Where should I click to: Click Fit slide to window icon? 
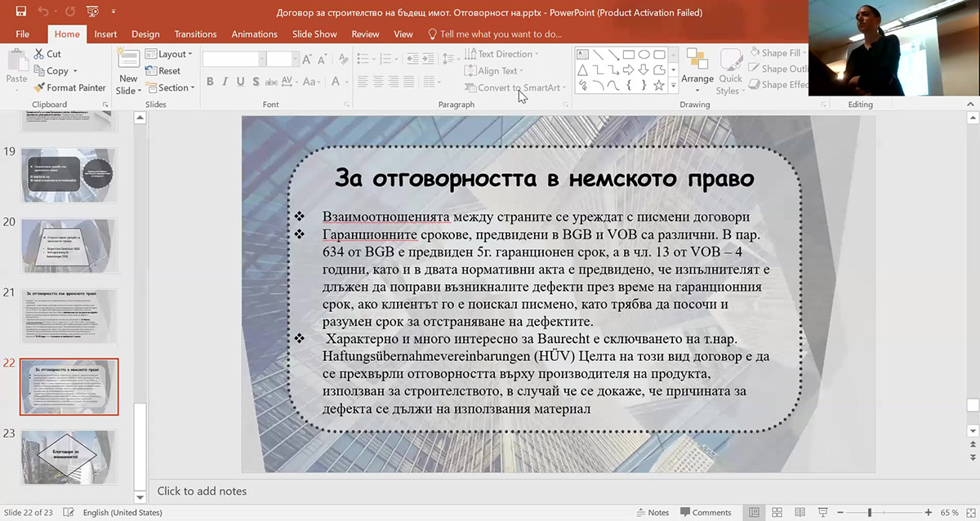coord(971,513)
